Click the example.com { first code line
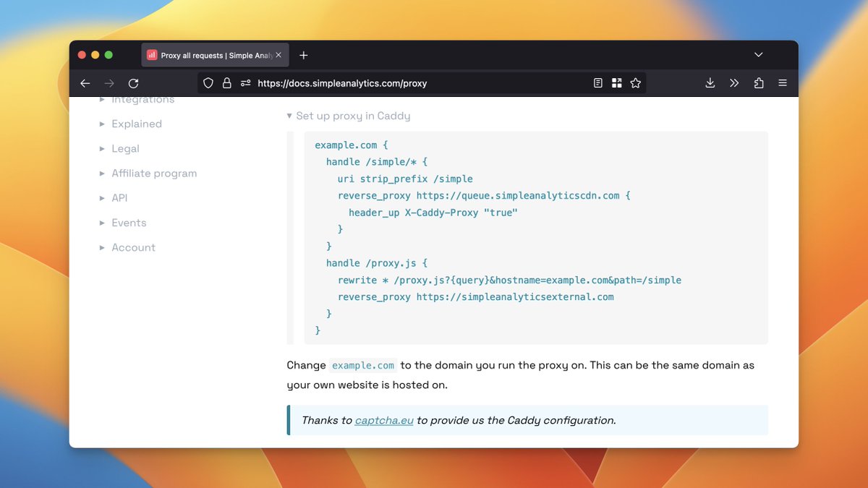Image resolution: width=868 pixels, height=488 pixels. 352,145
